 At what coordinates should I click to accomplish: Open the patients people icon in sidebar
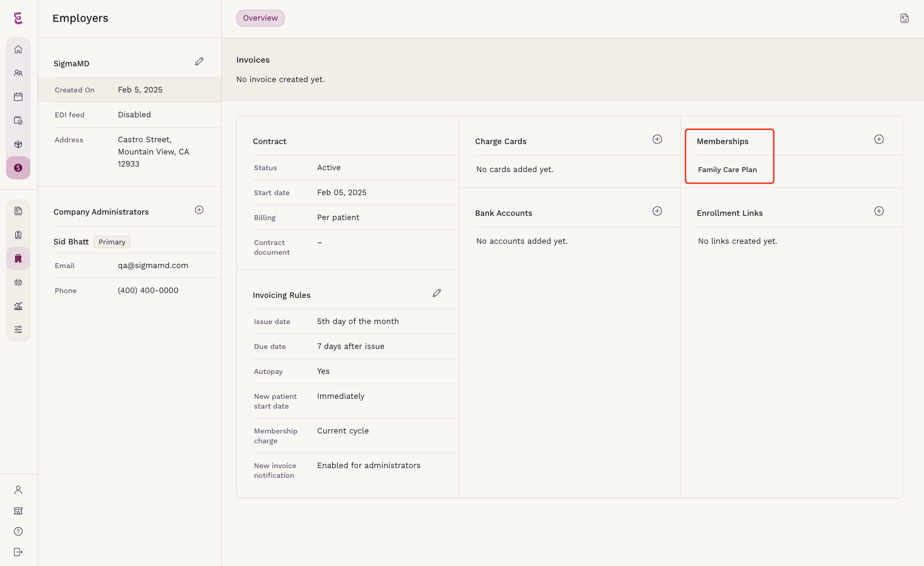[18, 73]
